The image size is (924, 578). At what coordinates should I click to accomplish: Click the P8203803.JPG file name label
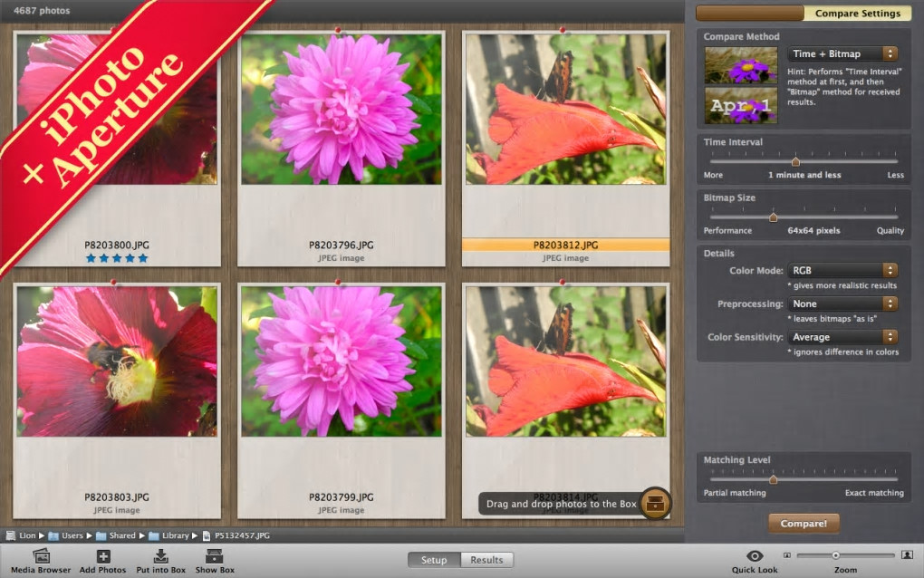coord(117,497)
